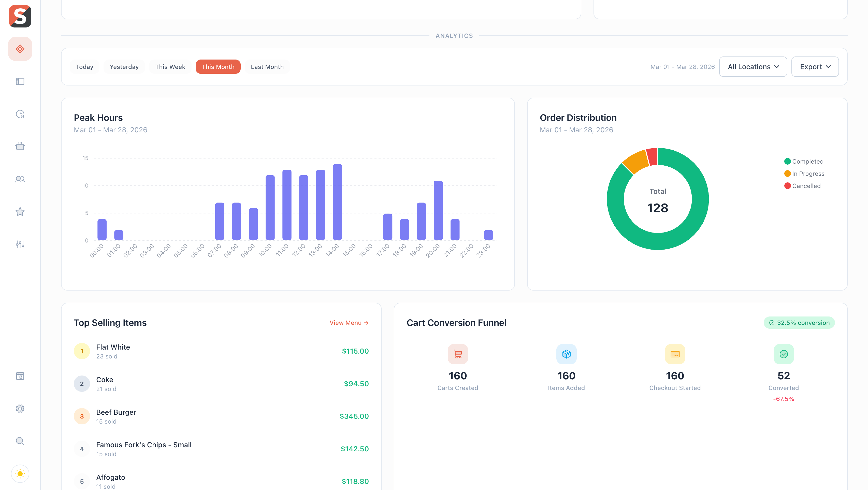The width and height of the screenshot is (868, 490).
Task: Click the 32.5% conversion badge
Action: [x=799, y=323]
